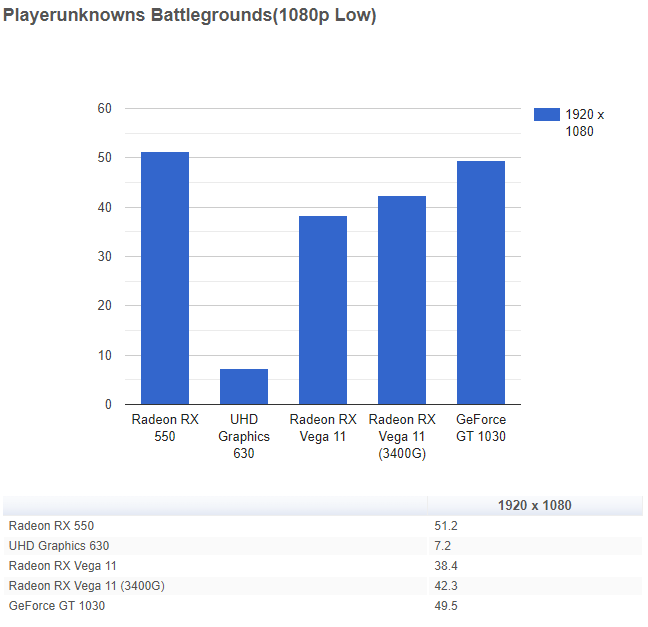
Task: Click the 49.5 value cell
Action: [x=446, y=606]
